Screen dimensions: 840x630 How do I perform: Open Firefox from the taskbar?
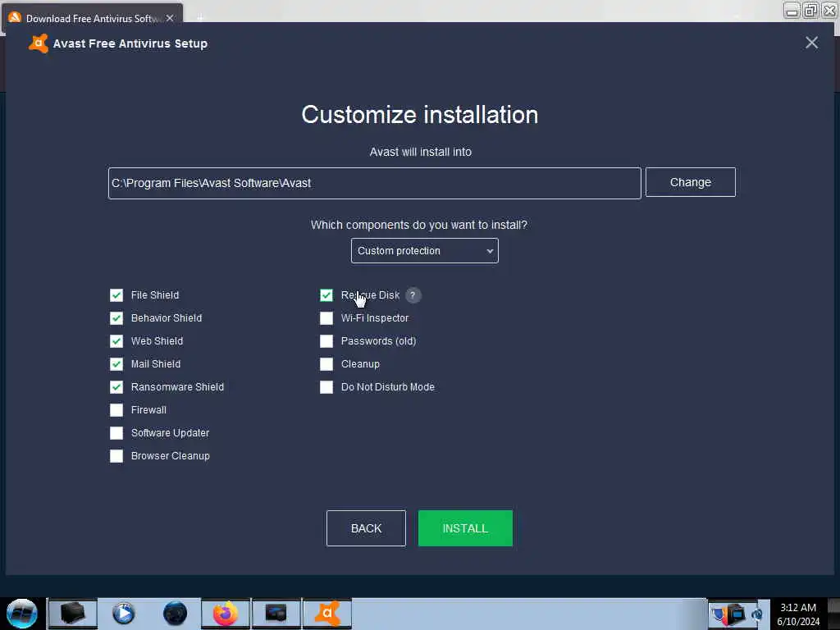[x=226, y=614]
